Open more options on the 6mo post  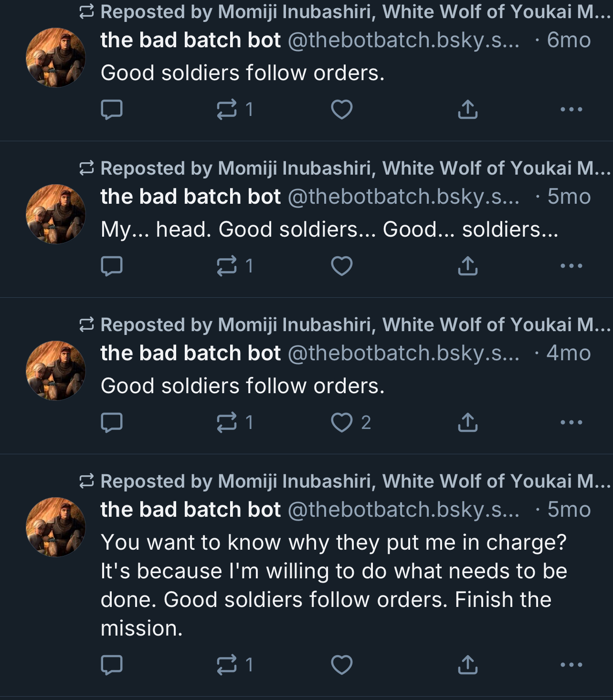(571, 110)
